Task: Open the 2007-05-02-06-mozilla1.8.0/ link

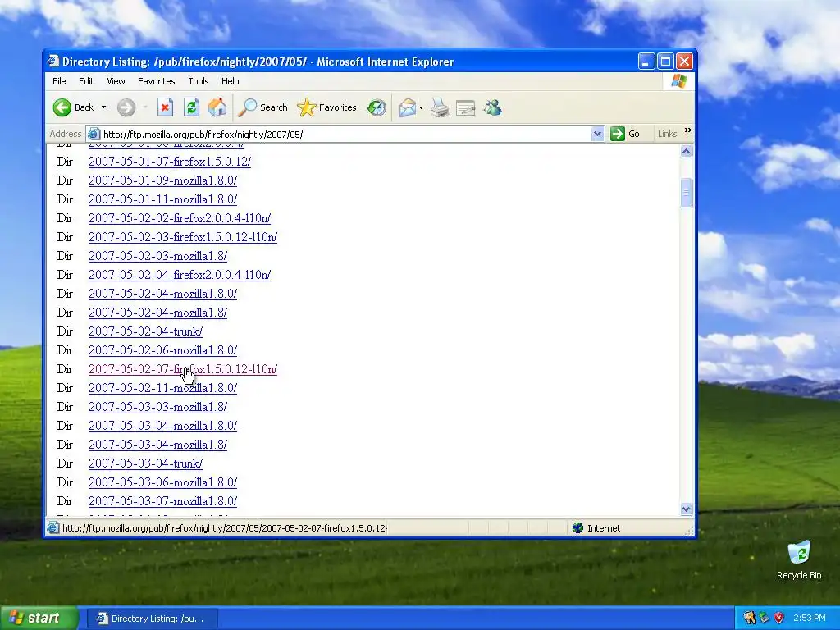Action: [163, 350]
